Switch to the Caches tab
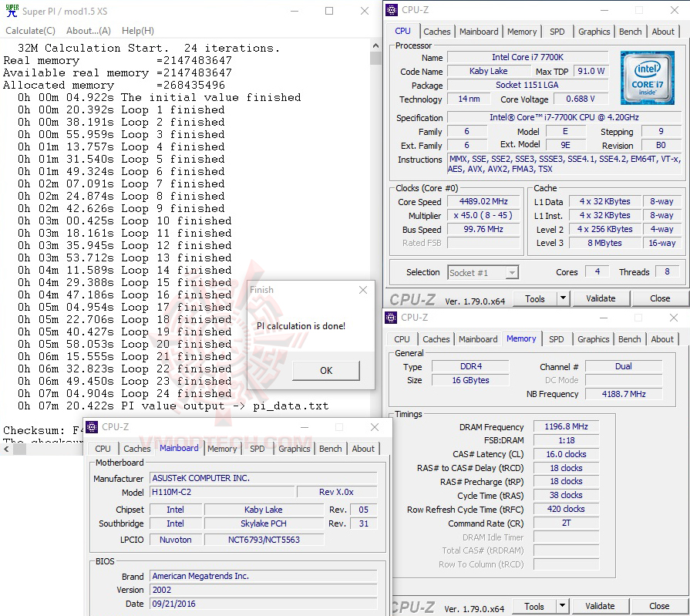 pyautogui.click(x=437, y=31)
